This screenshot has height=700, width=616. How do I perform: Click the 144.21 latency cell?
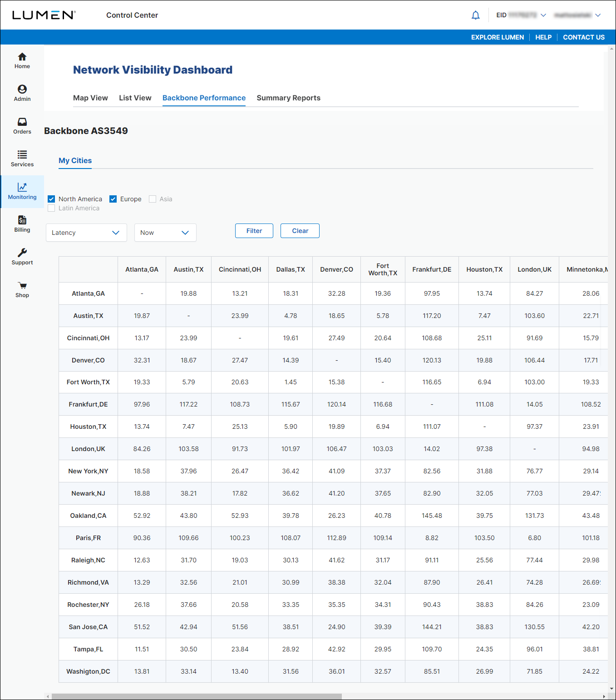(x=432, y=627)
